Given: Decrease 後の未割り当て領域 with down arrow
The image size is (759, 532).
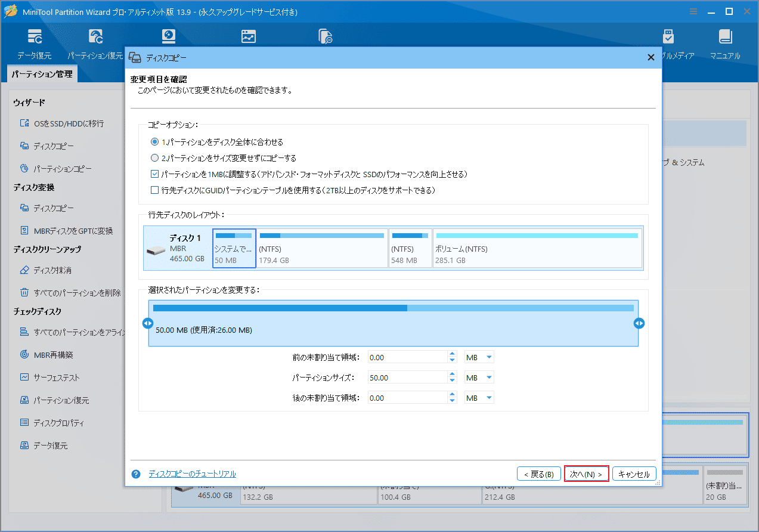Looking at the screenshot, I should (453, 401).
